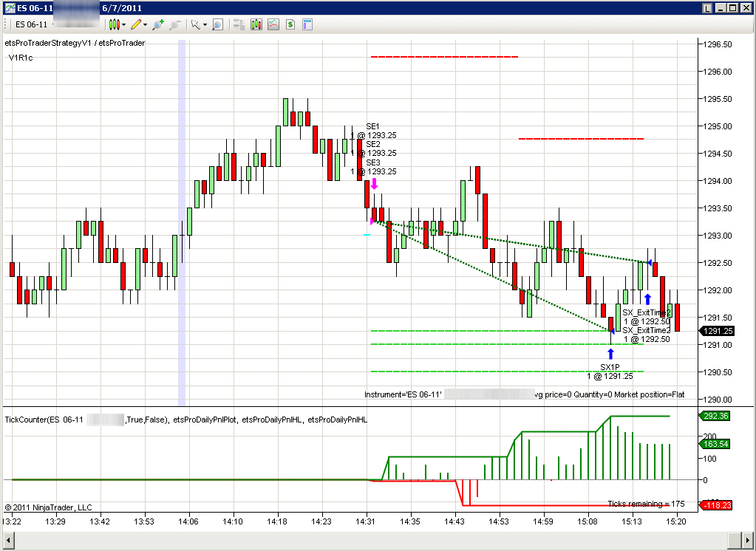Click the Market position=Flat status text

coord(650,394)
